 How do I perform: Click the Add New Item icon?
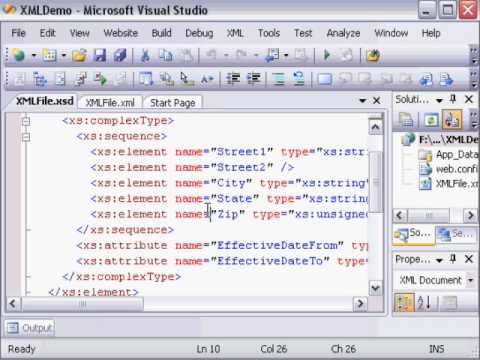pyautogui.click(x=49, y=55)
